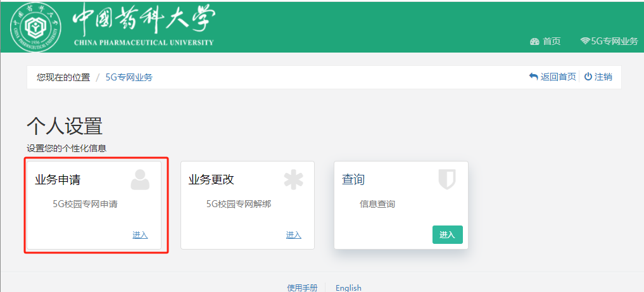644x292 pixels.
Task: Click the power icon beside 注销
Action: point(588,77)
